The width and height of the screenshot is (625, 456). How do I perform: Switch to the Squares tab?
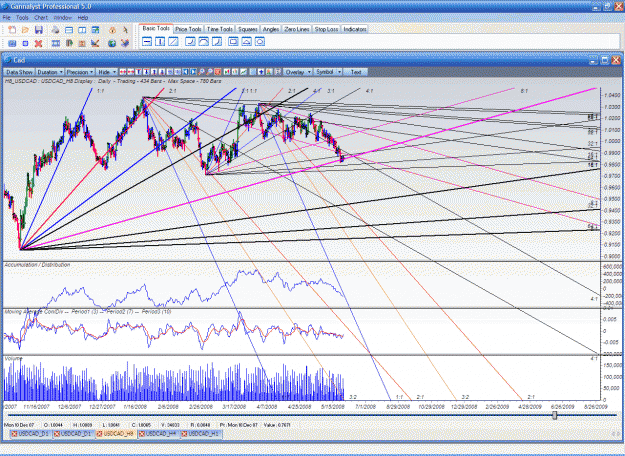pos(248,29)
